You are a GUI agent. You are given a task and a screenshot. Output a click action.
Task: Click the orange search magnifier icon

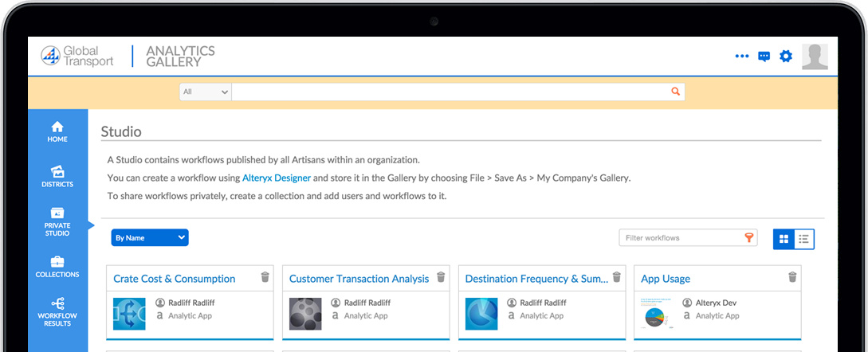[x=675, y=92]
